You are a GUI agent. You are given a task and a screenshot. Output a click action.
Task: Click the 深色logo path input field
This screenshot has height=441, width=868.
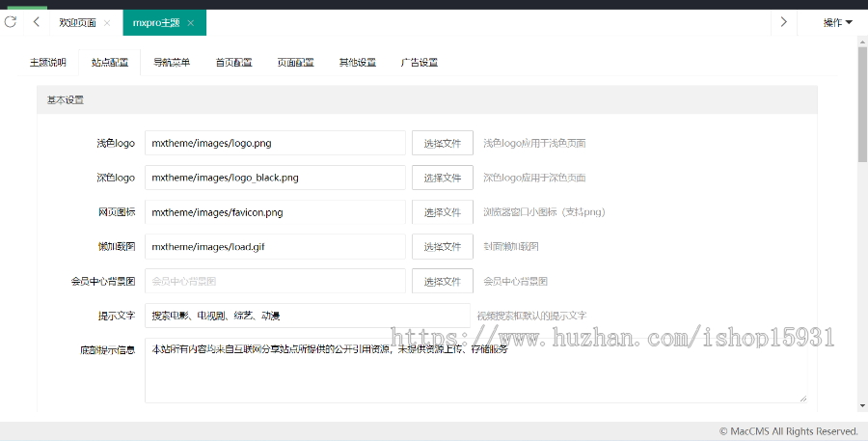click(275, 178)
